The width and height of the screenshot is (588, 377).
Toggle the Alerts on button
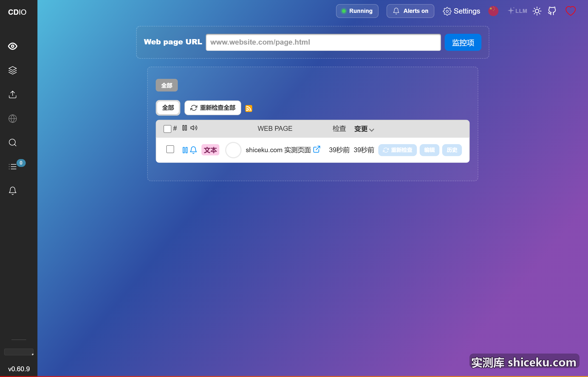[410, 11]
